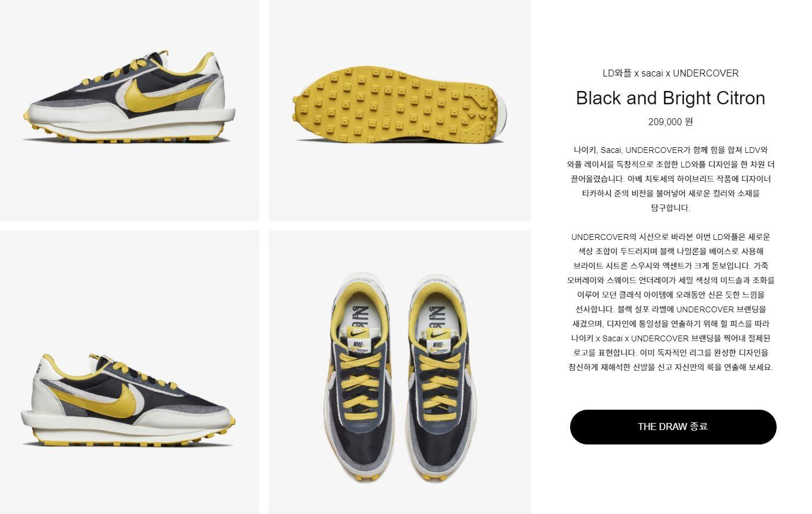Open the side-profile shoe image at top left
The width and height of the screenshot is (812, 514).
pos(129,110)
